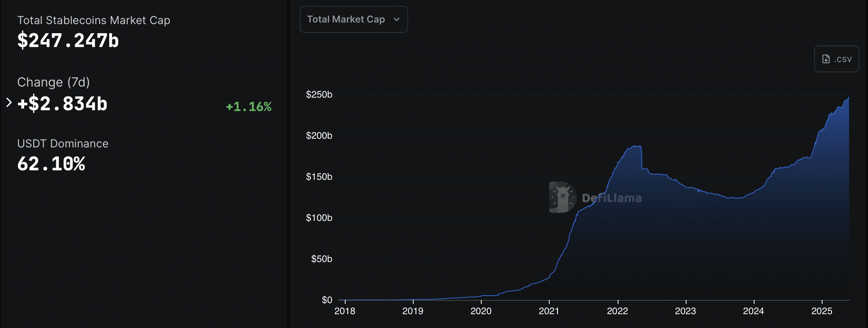Select the $247.247b total market cap value

pos(68,41)
